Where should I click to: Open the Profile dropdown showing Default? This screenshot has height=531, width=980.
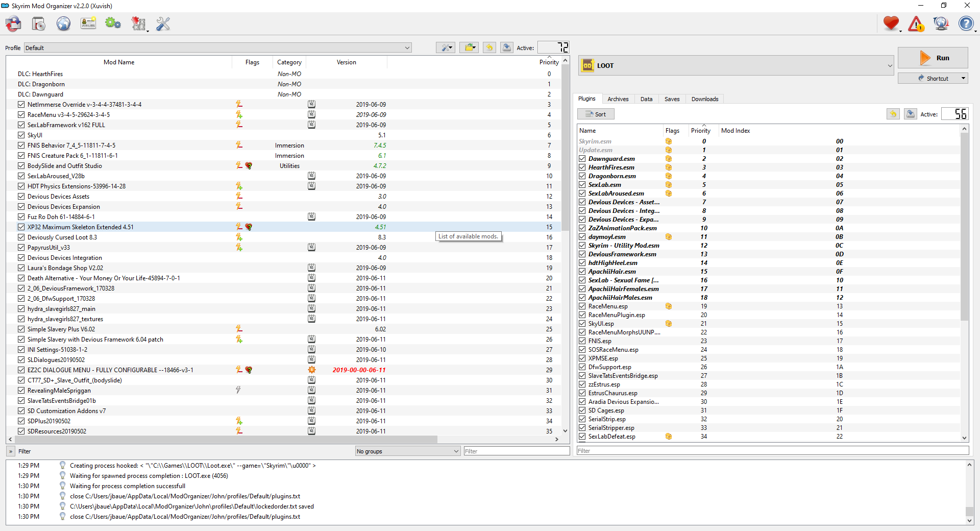point(217,48)
